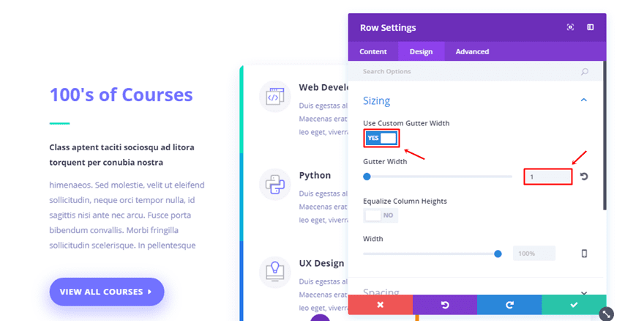The image size is (644, 321).
Task: Click the search magnifier icon
Action: click(584, 71)
